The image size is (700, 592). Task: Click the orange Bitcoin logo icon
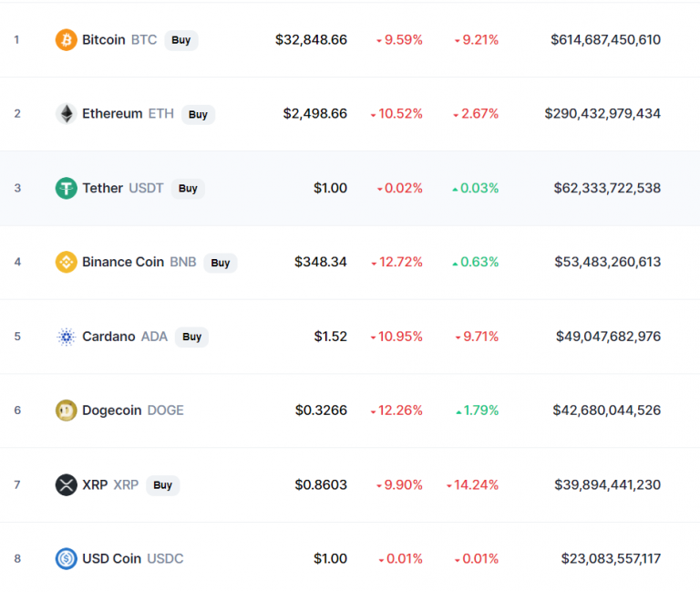click(66, 40)
